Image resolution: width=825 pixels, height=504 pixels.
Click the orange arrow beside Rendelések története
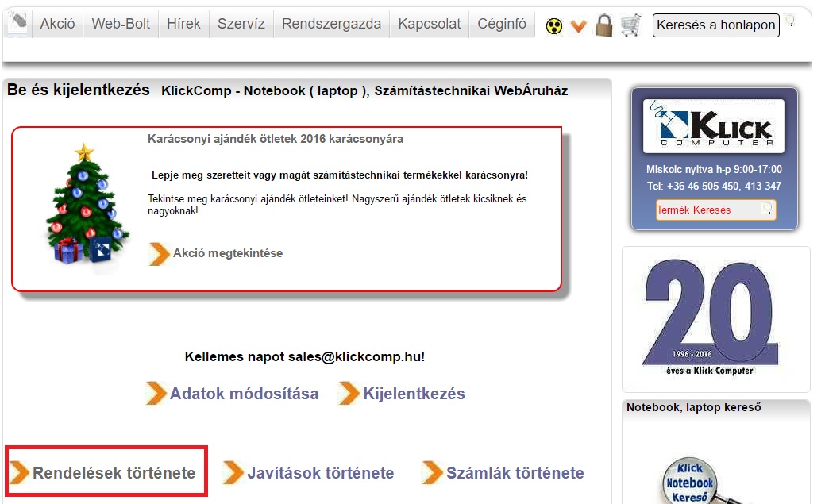point(19,472)
